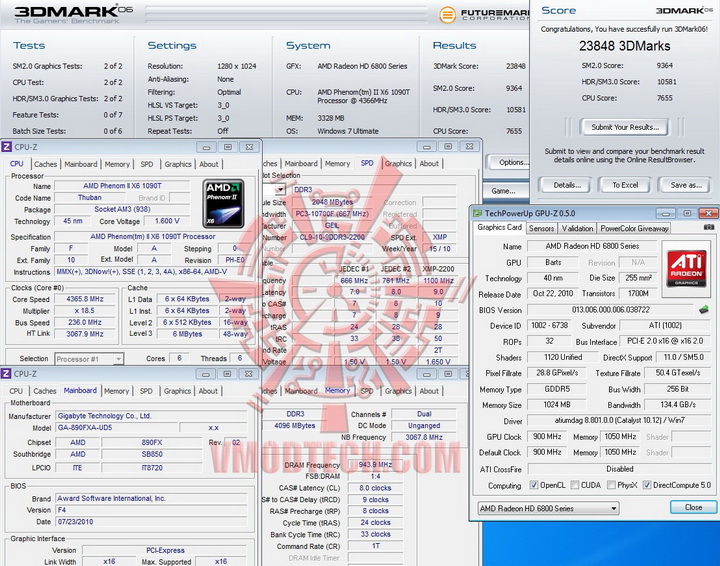Click Submit Your Results button
720x566 pixels.
point(625,127)
